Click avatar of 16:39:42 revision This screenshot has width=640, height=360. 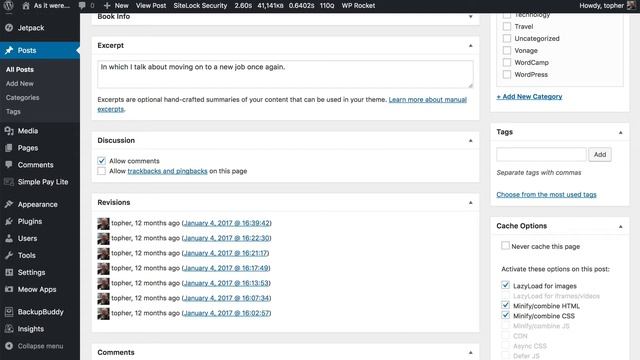pyautogui.click(x=103, y=223)
